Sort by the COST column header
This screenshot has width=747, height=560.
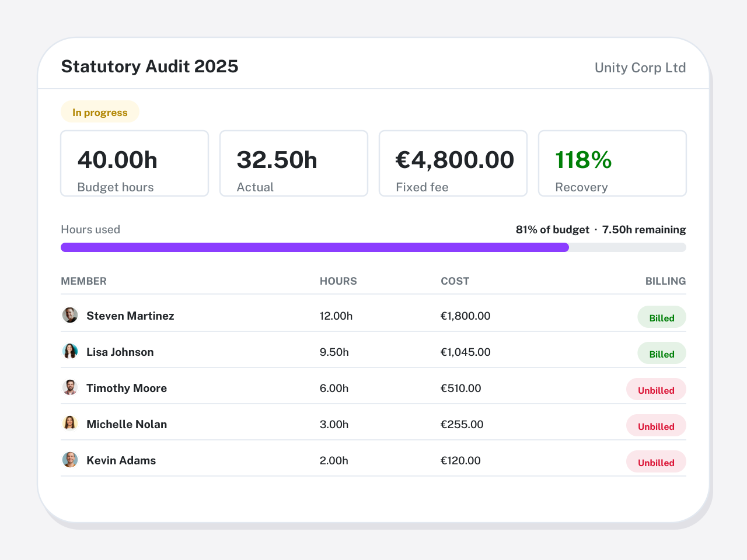coord(455,281)
